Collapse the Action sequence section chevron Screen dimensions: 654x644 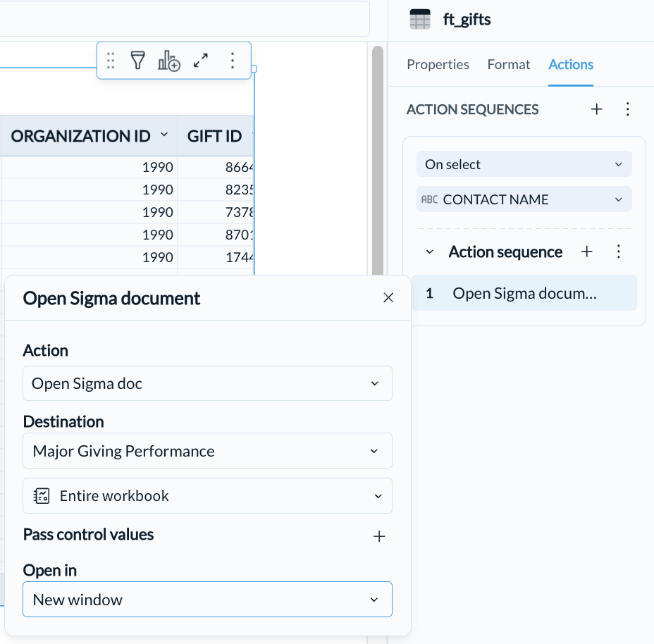(x=430, y=252)
